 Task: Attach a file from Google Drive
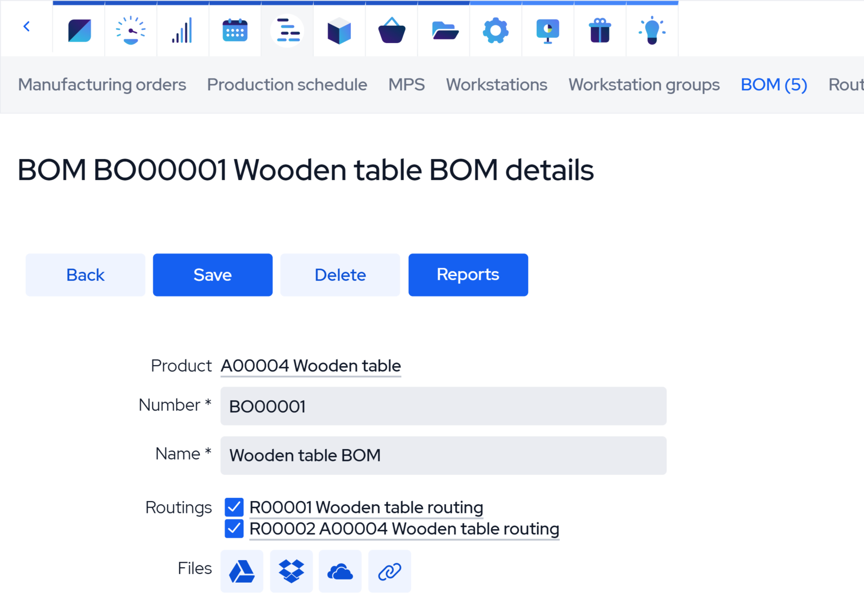[x=241, y=571]
